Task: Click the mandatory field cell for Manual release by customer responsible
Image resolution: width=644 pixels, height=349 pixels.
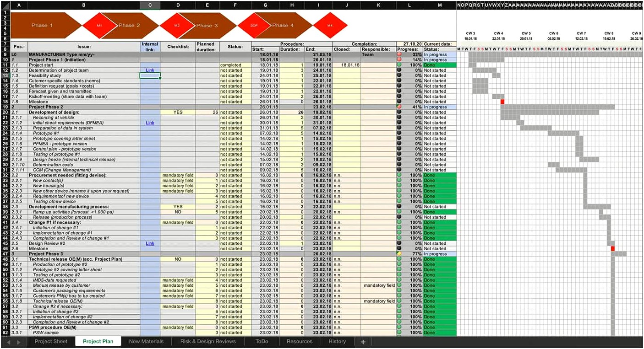Action: click(378, 285)
